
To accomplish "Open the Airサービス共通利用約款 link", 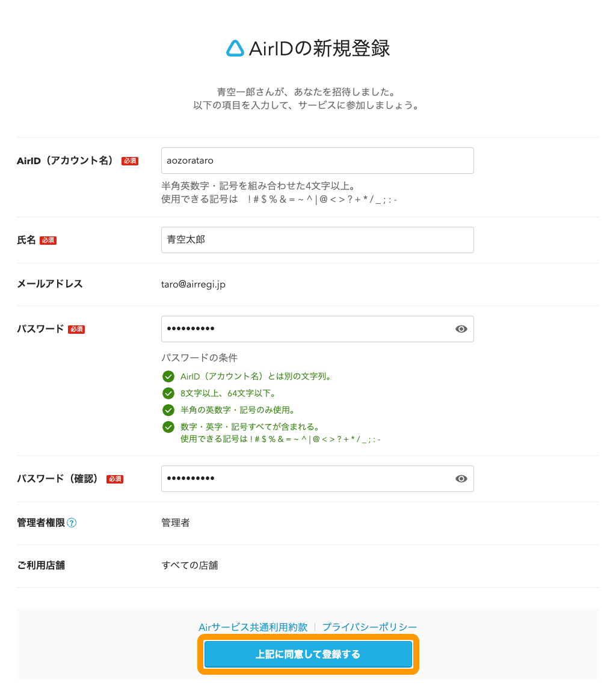I will (253, 627).
